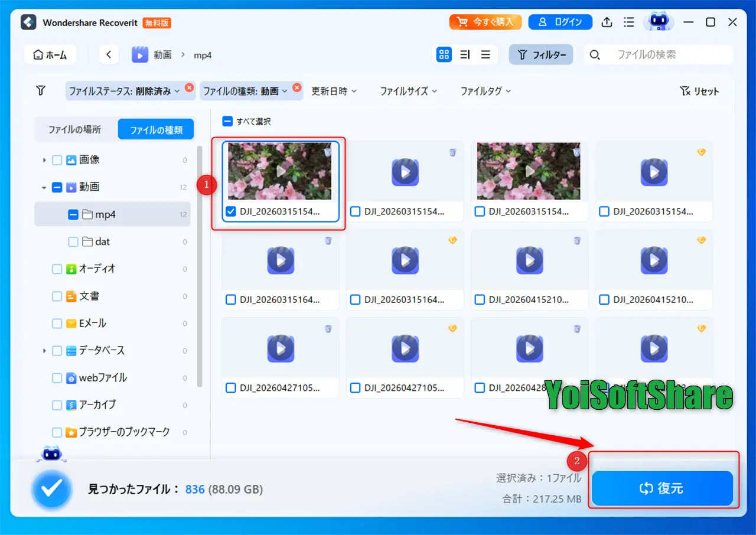Click the 画像 category icon
The image size is (756, 535).
click(71, 160)
